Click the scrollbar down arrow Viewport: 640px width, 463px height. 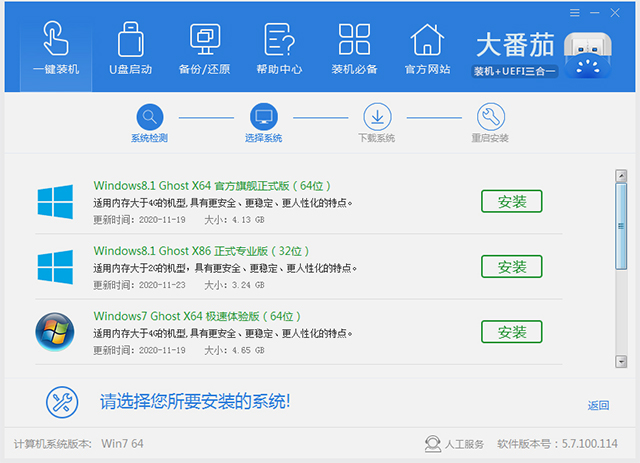pos(621,361)
